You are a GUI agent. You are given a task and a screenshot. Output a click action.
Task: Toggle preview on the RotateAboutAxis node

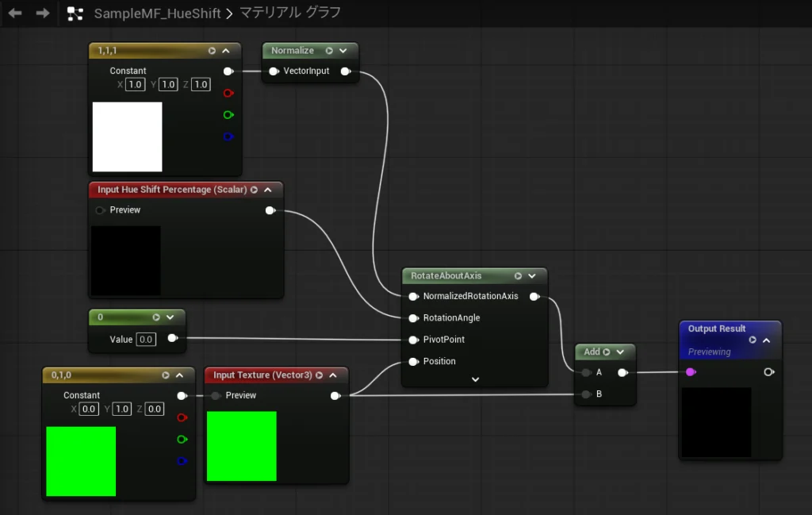[518, 276]
